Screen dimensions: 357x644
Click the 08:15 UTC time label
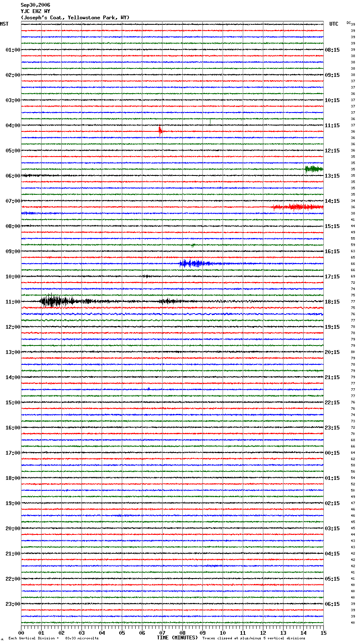[332, 50]
